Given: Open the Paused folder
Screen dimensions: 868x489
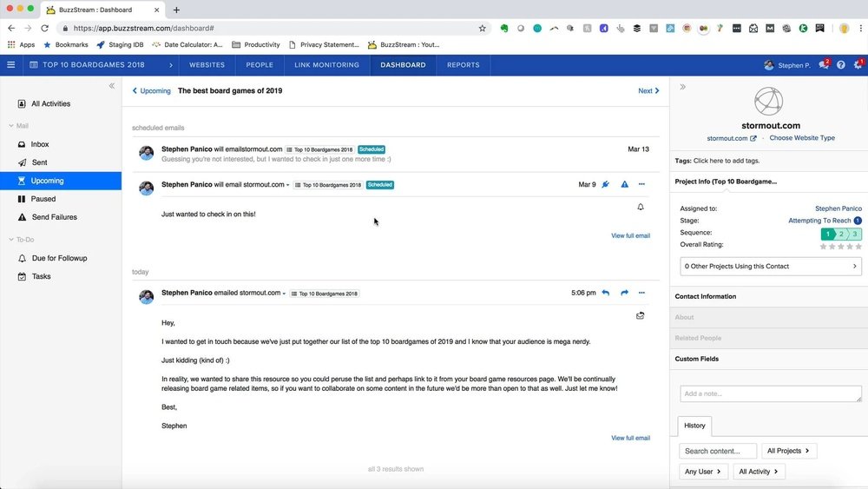Looking at the screenshot, I should point(43,199).
